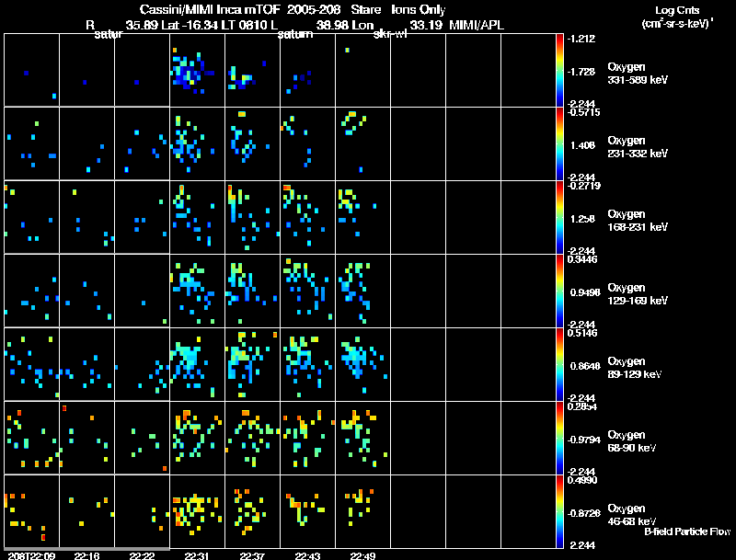
Task: Click the MIMI/APL credit text
Action: [477, 25]
